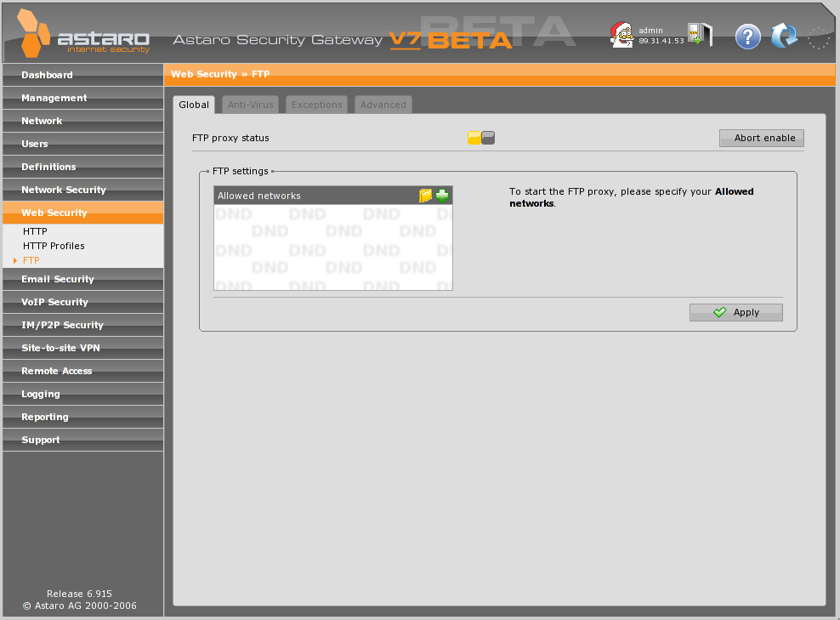
Task: Open the Support menu
Action: [x=83, y=440]
